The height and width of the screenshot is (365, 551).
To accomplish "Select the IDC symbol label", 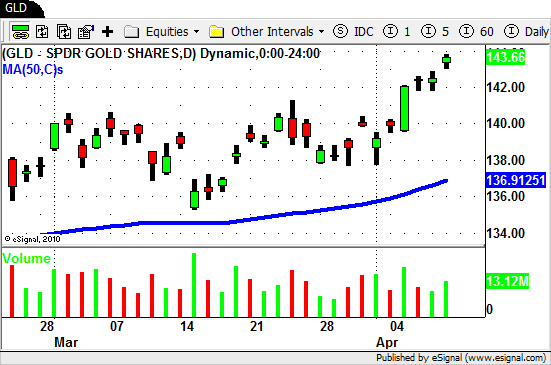I will (364, 32).
